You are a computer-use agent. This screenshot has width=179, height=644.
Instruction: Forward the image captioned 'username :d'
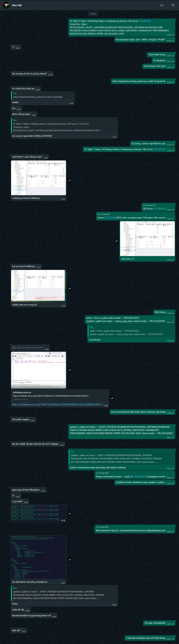tap(116, 241)
